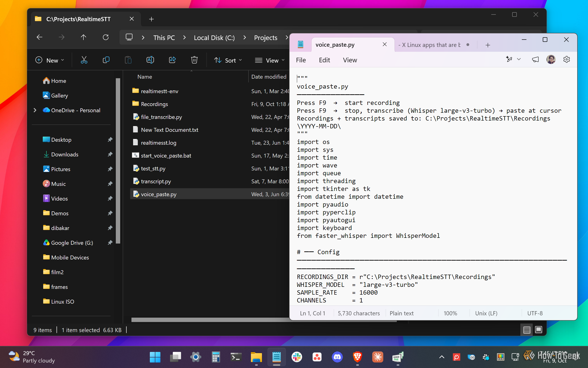Click the Cut scissors icon in File Explorer
The height and width of the screenshot is (368, 588).
pos(84,60)
